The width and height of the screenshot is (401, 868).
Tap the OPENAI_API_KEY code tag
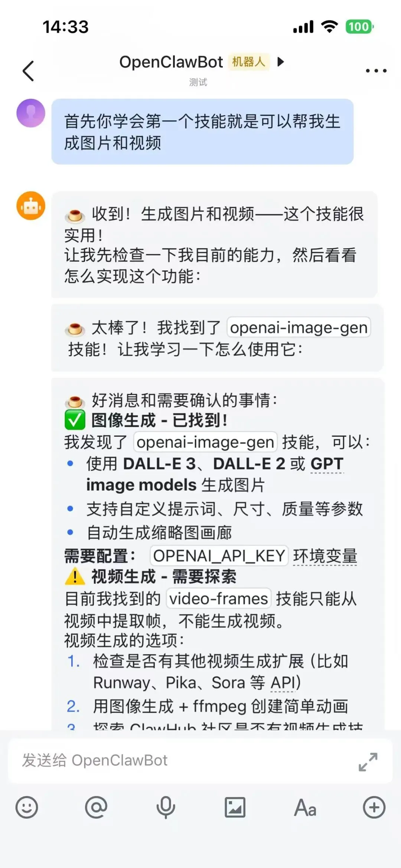[219, 556]
